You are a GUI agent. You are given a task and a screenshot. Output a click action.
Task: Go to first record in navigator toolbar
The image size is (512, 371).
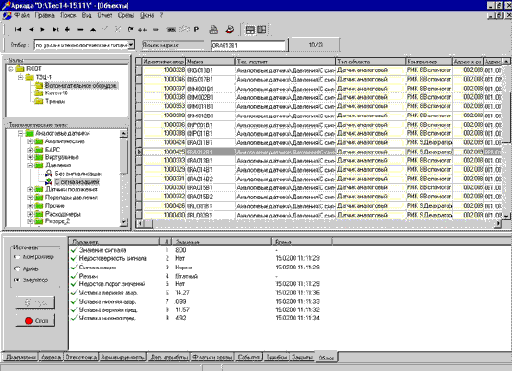point(18,30)
